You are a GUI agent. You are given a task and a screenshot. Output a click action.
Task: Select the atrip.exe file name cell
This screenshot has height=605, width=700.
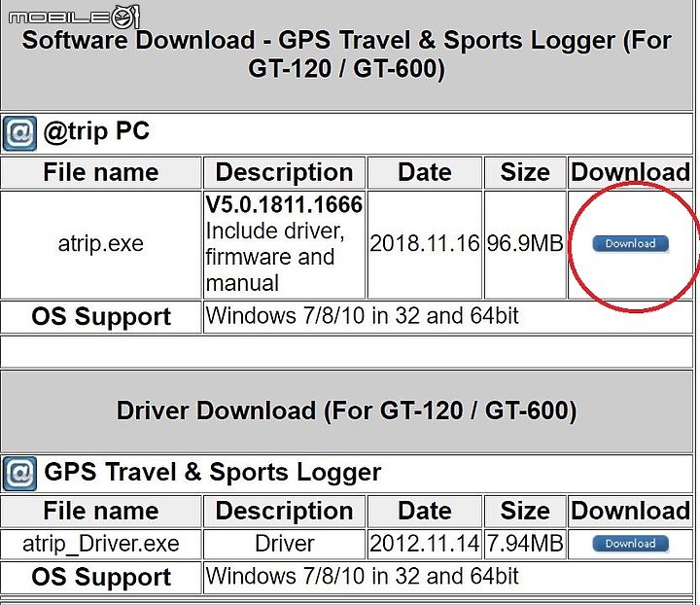(101, 245)
